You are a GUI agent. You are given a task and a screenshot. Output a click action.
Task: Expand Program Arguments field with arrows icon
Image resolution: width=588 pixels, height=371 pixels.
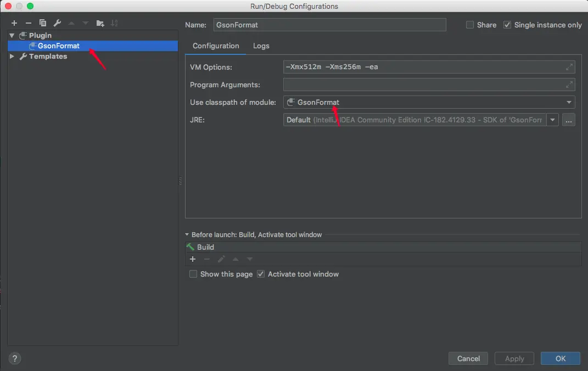tap(569, 85)
